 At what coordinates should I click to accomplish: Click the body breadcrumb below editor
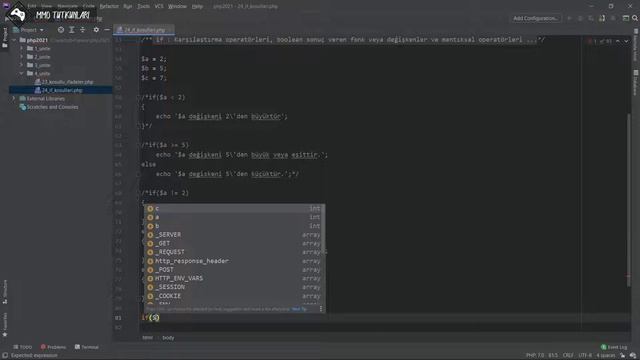pos(168,338)
